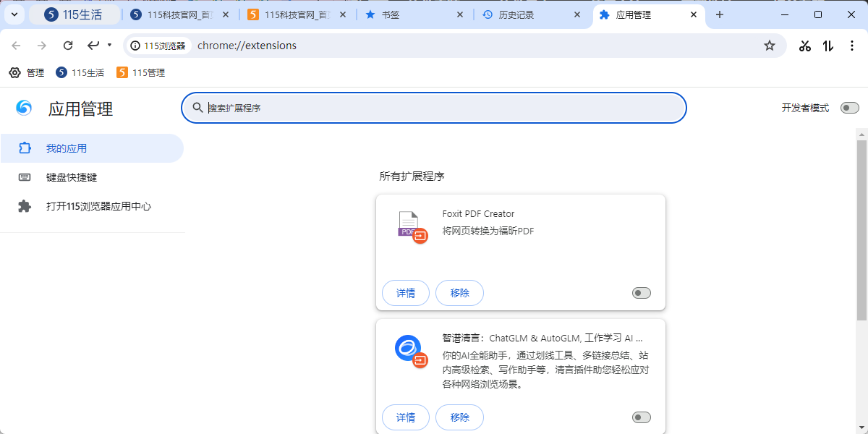This screenshot has width=868, height=434.
Task: Open 详情 for Foxit PDF Creator
Action: pos(406,293)
